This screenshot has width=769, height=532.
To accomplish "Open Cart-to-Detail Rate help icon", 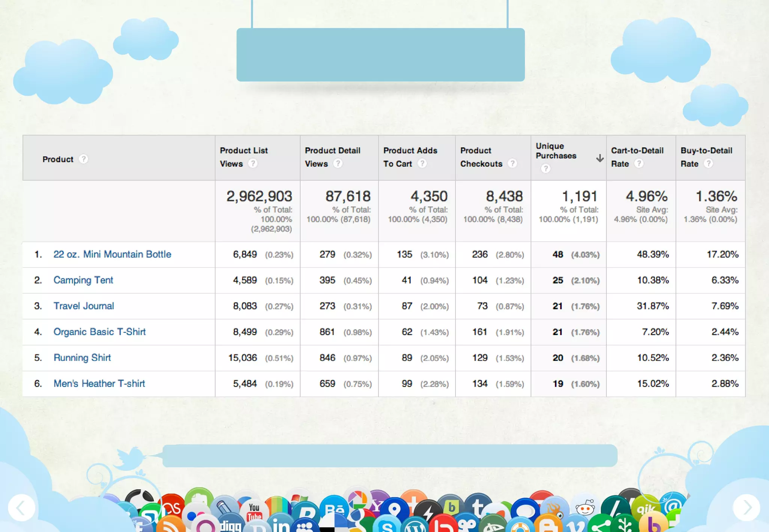I will (x=639, y=164).
